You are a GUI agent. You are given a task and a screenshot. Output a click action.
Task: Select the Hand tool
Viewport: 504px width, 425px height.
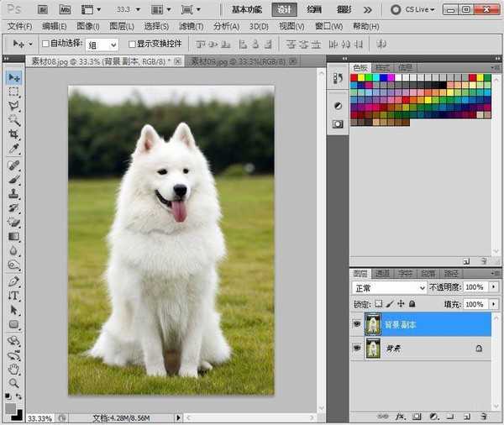(x=13, y=369)
